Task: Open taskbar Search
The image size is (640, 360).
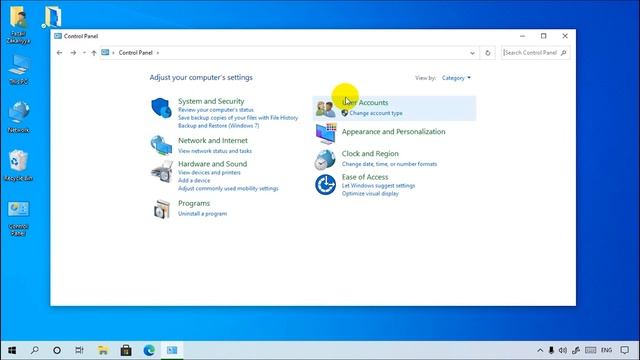Action: tap(35, 350)
